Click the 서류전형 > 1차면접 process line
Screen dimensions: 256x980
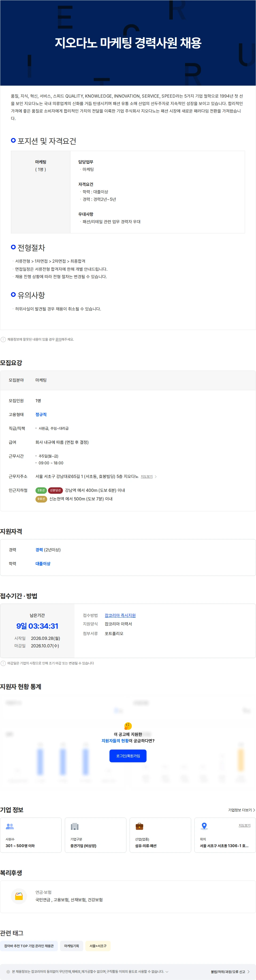click(50, 261)
